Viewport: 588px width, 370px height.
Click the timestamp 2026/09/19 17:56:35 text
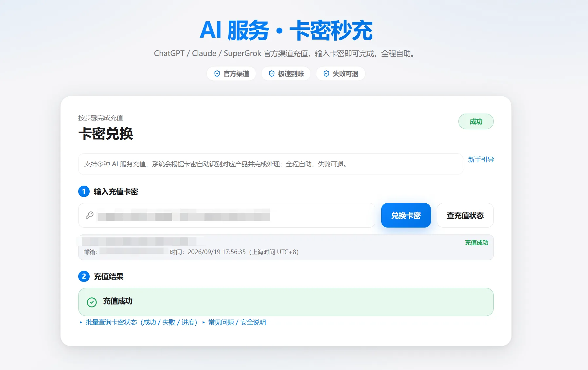[x=217, y=252]
